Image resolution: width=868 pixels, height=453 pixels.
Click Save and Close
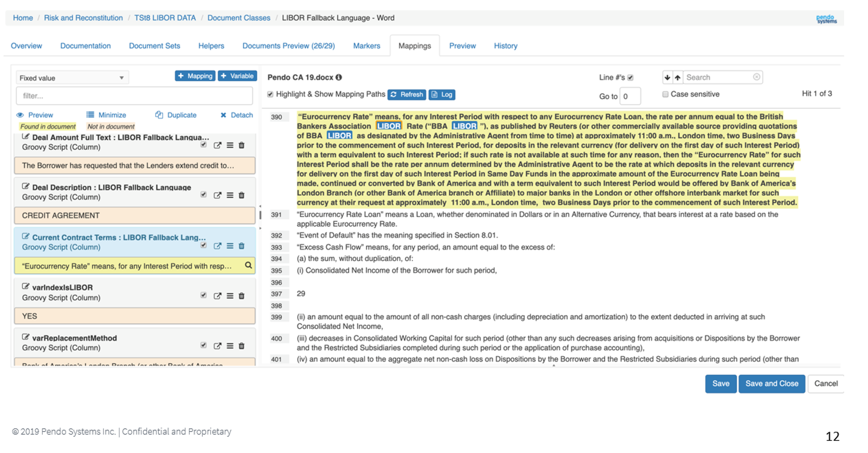click(x=772, y=384)
